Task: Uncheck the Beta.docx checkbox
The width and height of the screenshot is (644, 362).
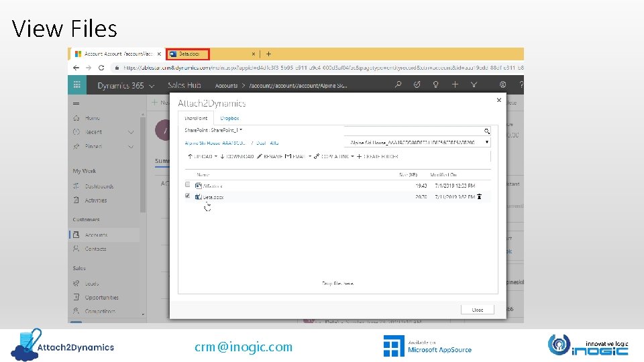Action: [188, 196]
